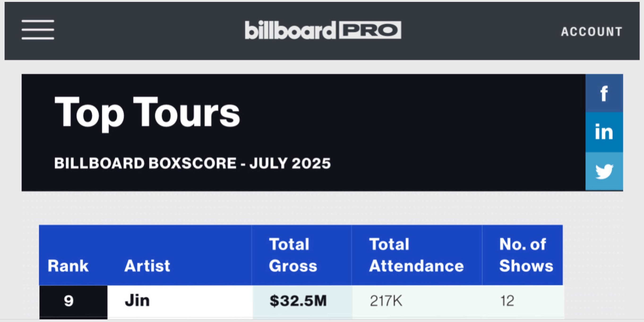
Task: Sort by the Artist column header
Action: tap(147, 265)
